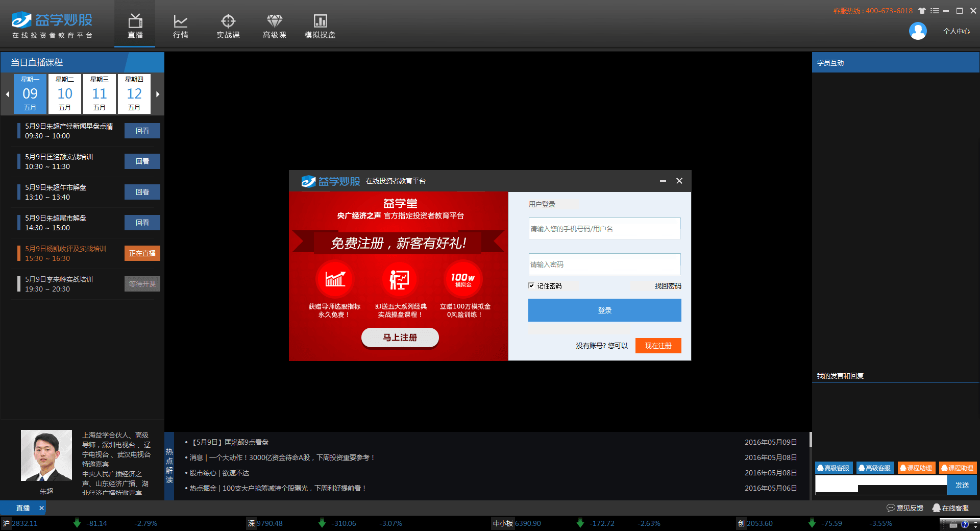
Task: Click the news list scrollbar thumb
Action: point(810,439)
